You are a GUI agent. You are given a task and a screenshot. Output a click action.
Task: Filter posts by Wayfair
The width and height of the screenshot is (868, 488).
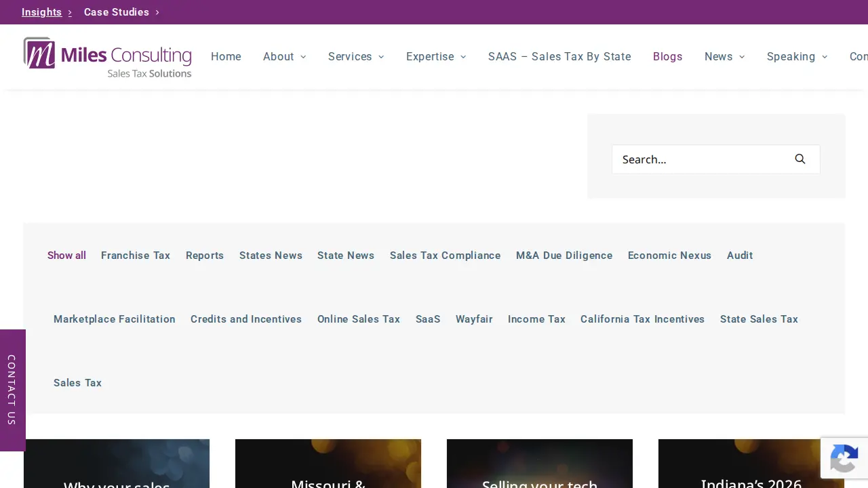click(x=474, y=319)
